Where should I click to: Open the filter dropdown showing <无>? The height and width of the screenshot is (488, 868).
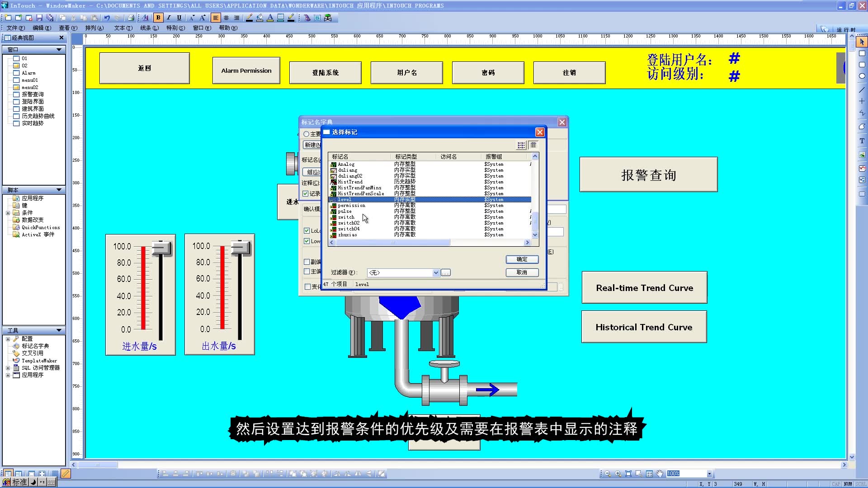436,272
